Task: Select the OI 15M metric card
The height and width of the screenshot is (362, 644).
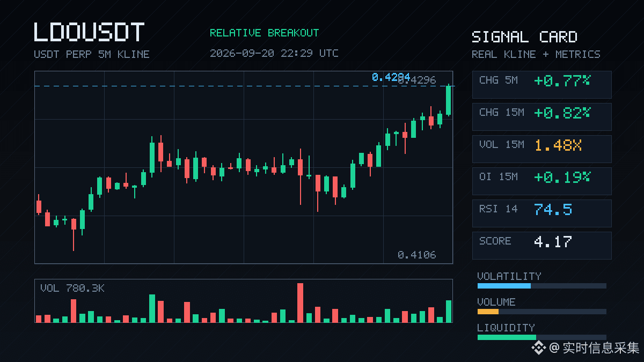Action: coord(541,181)
